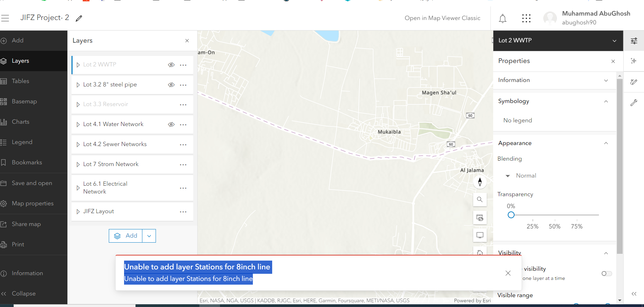644x307 pixels.
Task: Hide the Lot 2 WWTP layer
Action: click(x=171, y=65)
